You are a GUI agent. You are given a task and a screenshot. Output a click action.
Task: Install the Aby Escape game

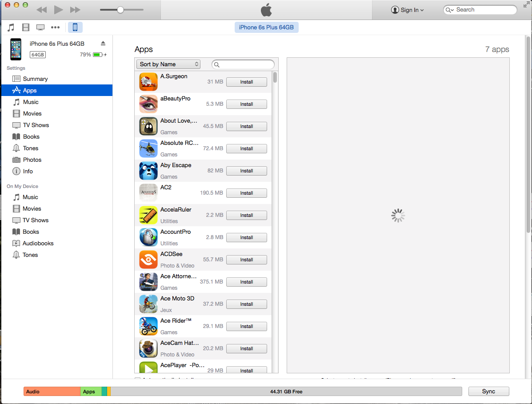(247, 171)
